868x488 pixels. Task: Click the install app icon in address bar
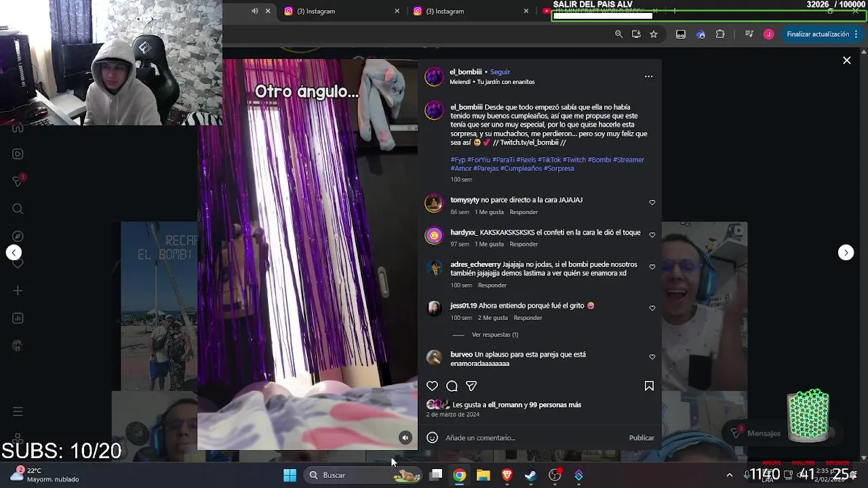pyautogui.click(x=636, y=34)
